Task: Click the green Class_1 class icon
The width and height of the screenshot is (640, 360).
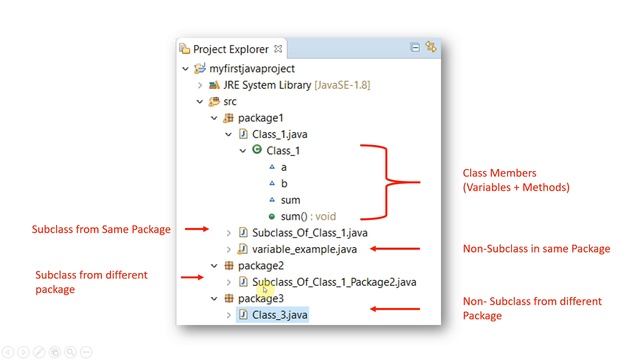Action: (257, 150)
